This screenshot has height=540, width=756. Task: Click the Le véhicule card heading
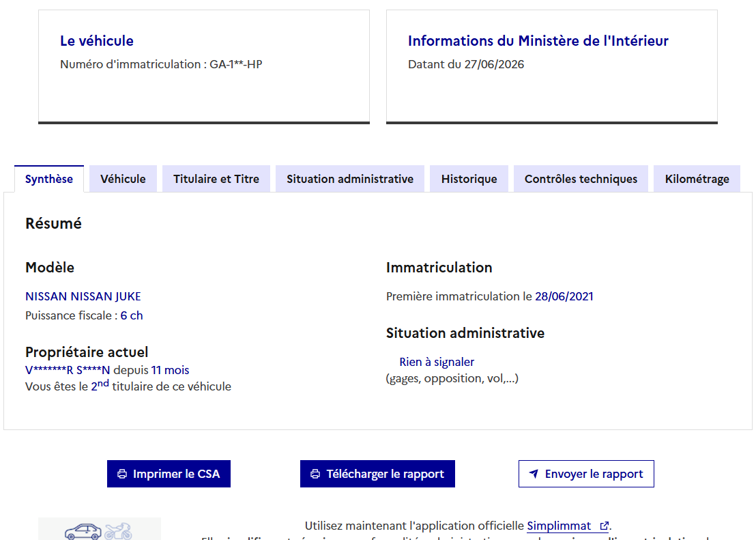click(97, 41)
